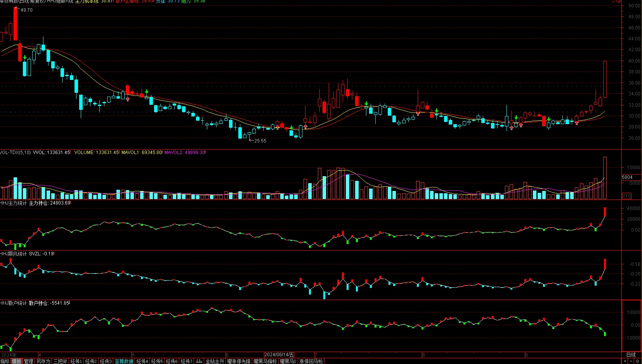Screen dimensions: 642x364
Task: Click the 49.70 high price label
Action: (x=27, y=10)
